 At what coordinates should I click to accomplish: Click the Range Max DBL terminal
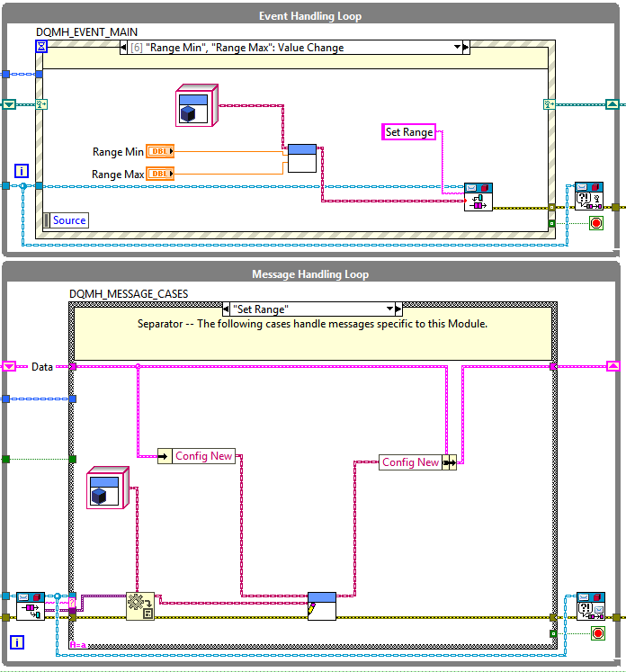pos(160,174)
